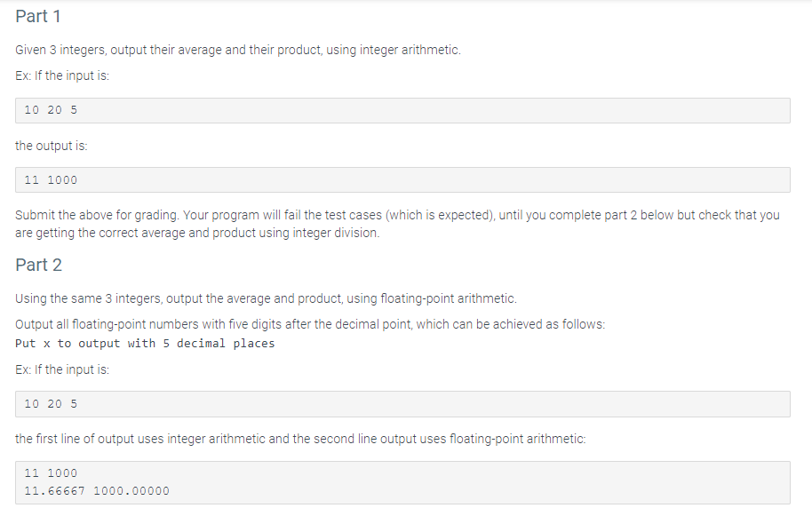
Task: Click the second input box '10 20 5' under Part 2
Action: click(402, 404)
